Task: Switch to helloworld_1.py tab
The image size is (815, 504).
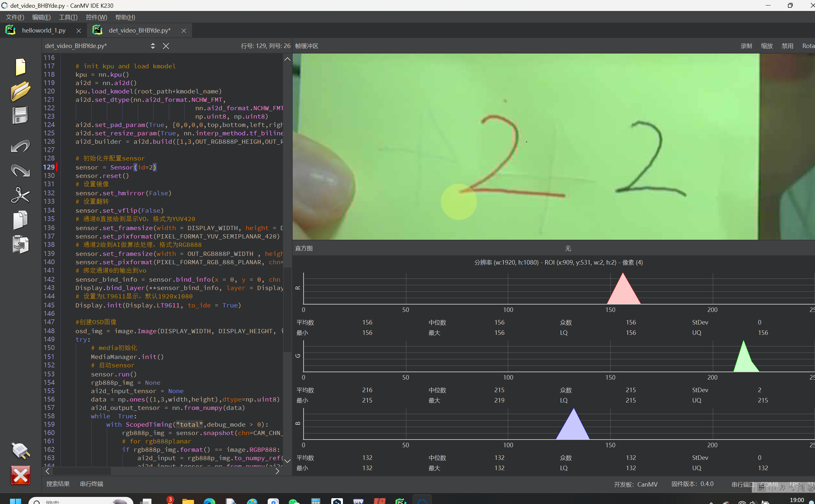Action: pos(44,30)
